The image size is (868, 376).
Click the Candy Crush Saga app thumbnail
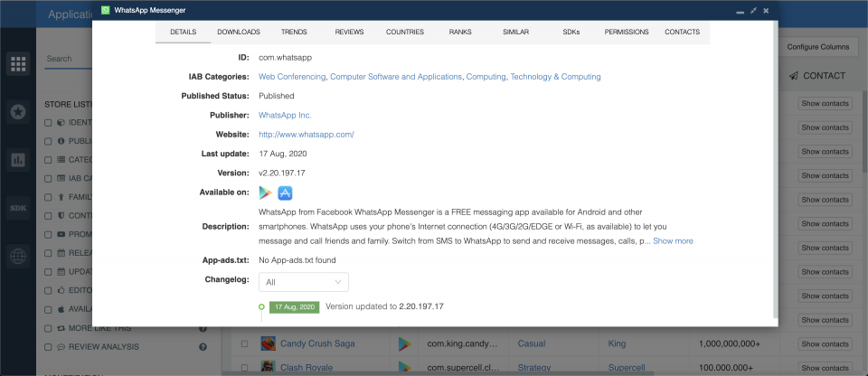[x=268, y=343]
